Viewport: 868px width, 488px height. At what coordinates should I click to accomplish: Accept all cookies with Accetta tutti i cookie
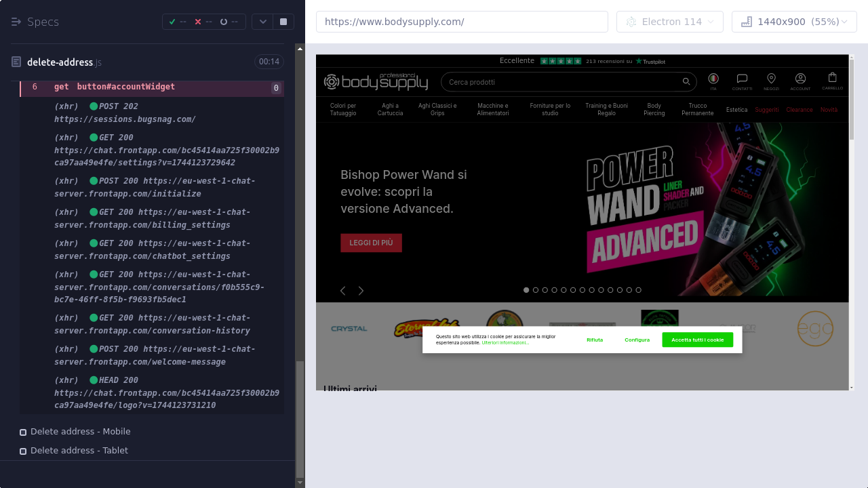pos(697,340)
